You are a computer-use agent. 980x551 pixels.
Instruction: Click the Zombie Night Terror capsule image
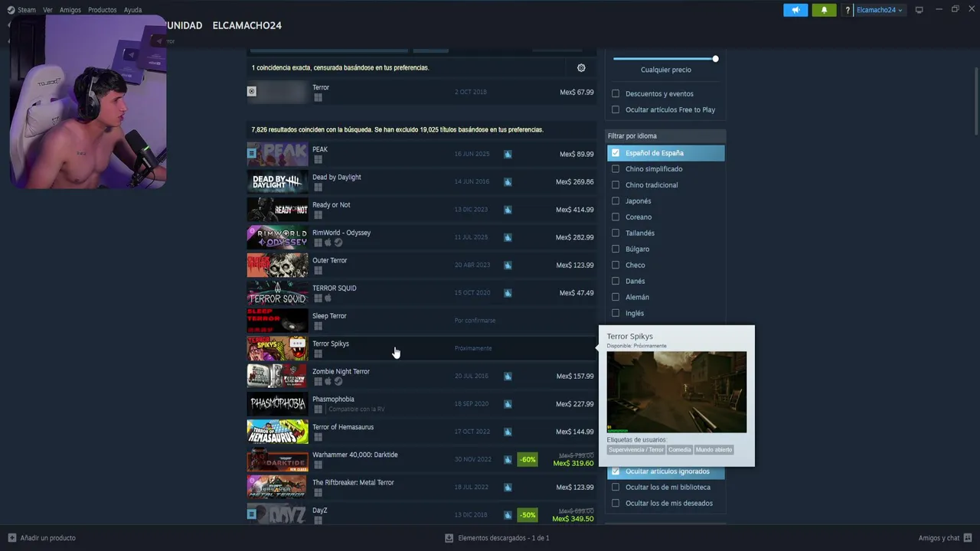277,377
